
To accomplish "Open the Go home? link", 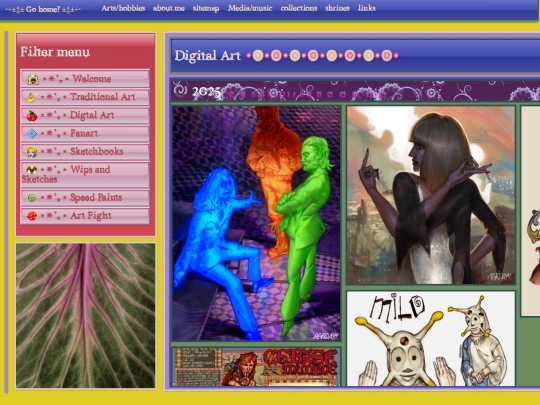I will [x=43, y=9].
